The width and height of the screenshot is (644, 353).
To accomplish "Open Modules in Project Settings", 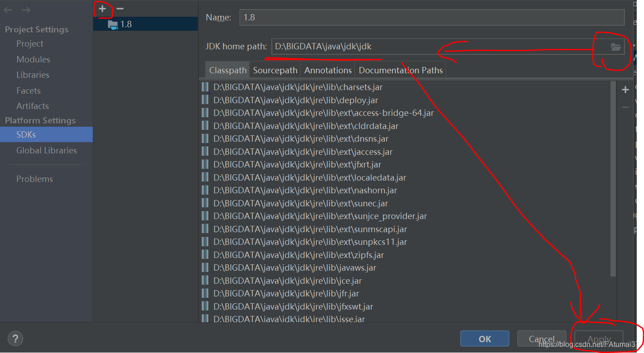I will pos(34,59).
